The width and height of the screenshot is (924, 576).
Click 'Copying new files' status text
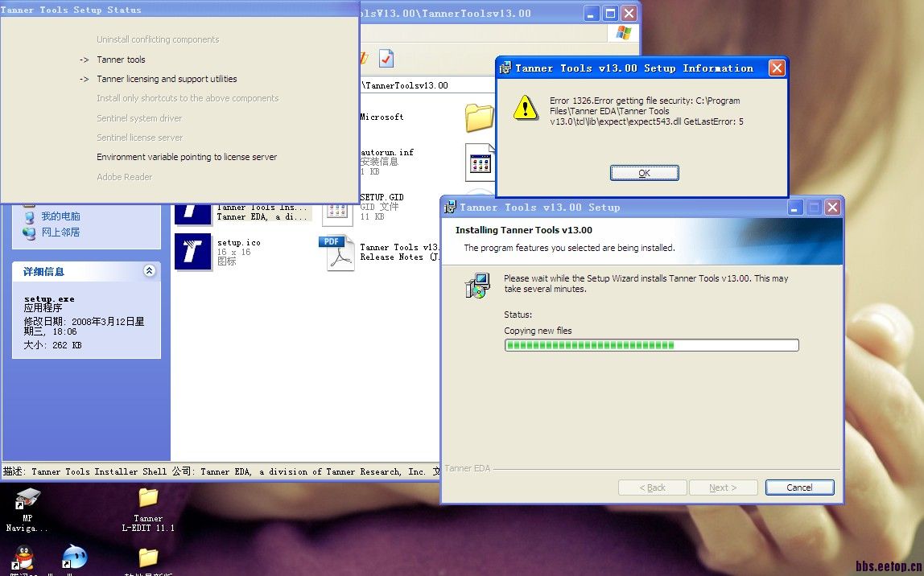tap(538, 331)
